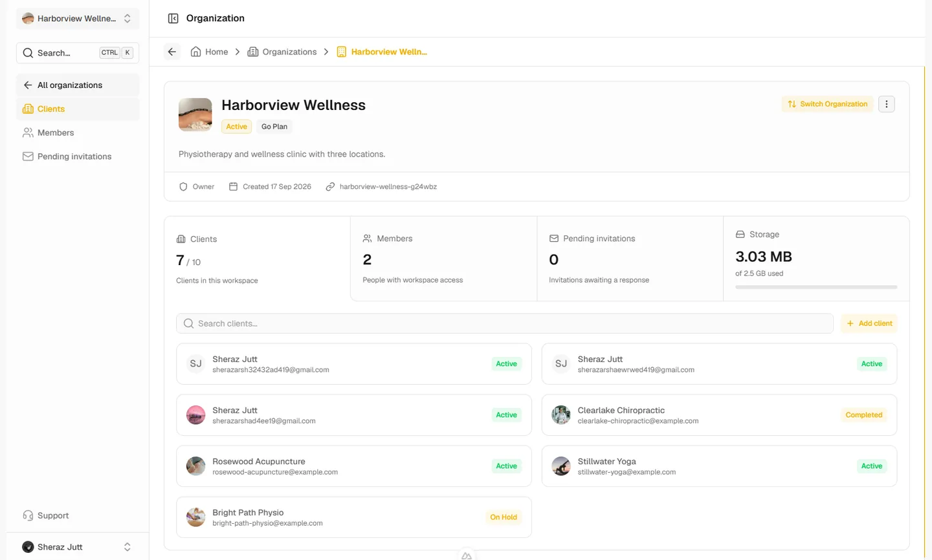Screen dimensions: 932x560
Task: Click the Pending invitations envelope icon in sidebar
Action: click(28, 156)
